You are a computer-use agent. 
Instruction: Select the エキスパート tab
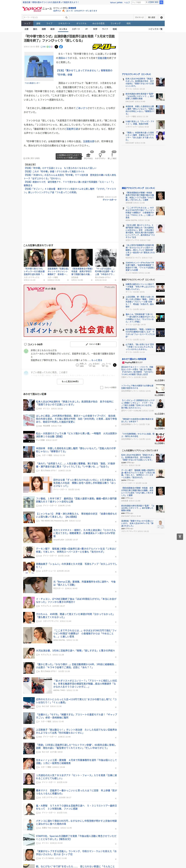click(x=64, y=24)
